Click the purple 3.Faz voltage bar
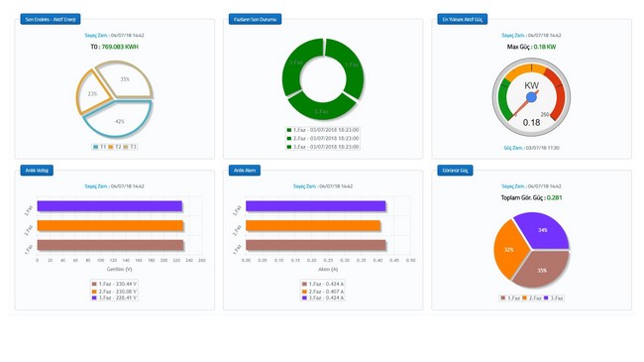 tap(110, 206)
